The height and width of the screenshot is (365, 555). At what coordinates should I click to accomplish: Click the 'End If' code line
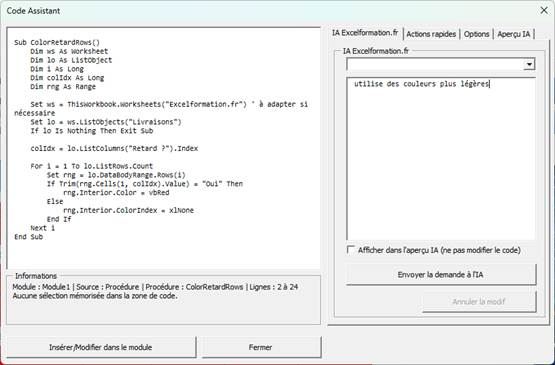[x=59, y=219]
